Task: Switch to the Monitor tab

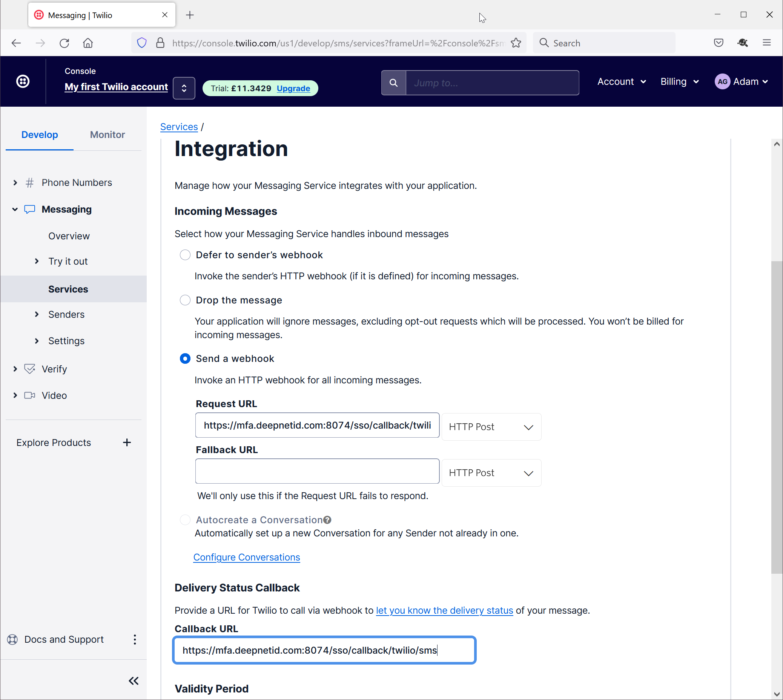Action: [107, 135]
